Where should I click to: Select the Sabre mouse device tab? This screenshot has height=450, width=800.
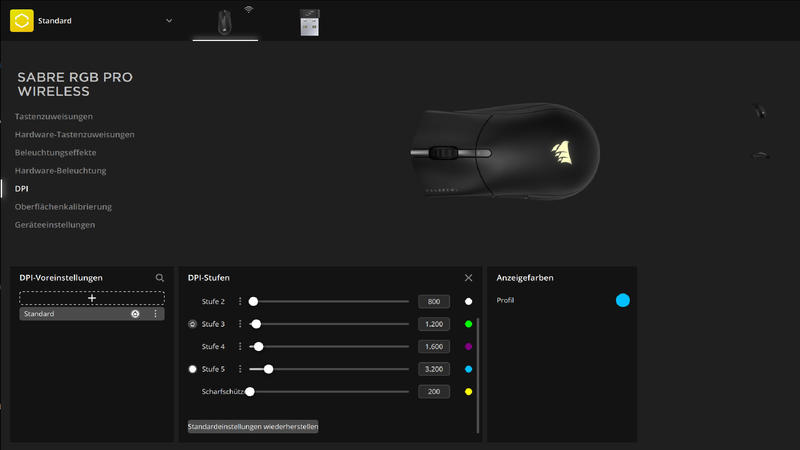(x=225, y=22)
